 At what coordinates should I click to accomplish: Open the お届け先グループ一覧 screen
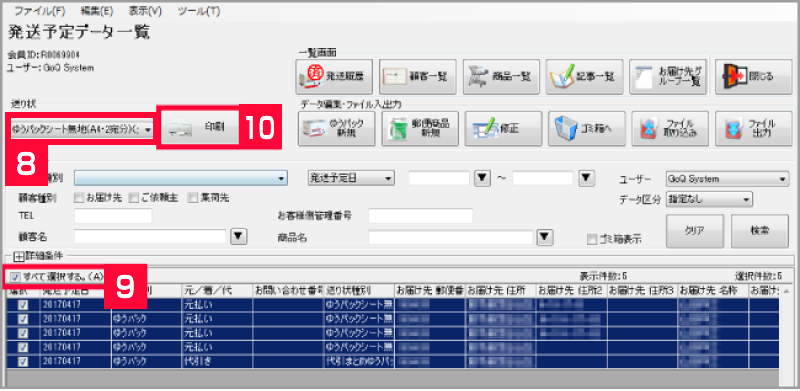pos(668,77)
